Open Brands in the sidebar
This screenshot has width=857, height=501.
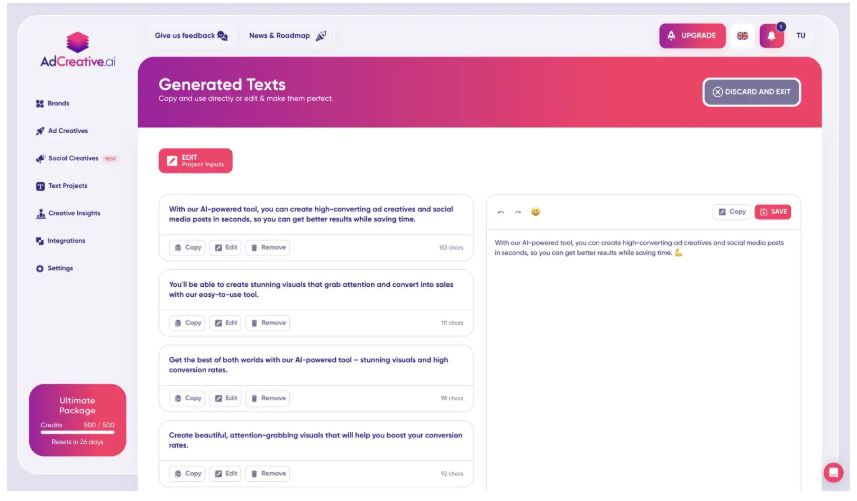click(52, 103)
